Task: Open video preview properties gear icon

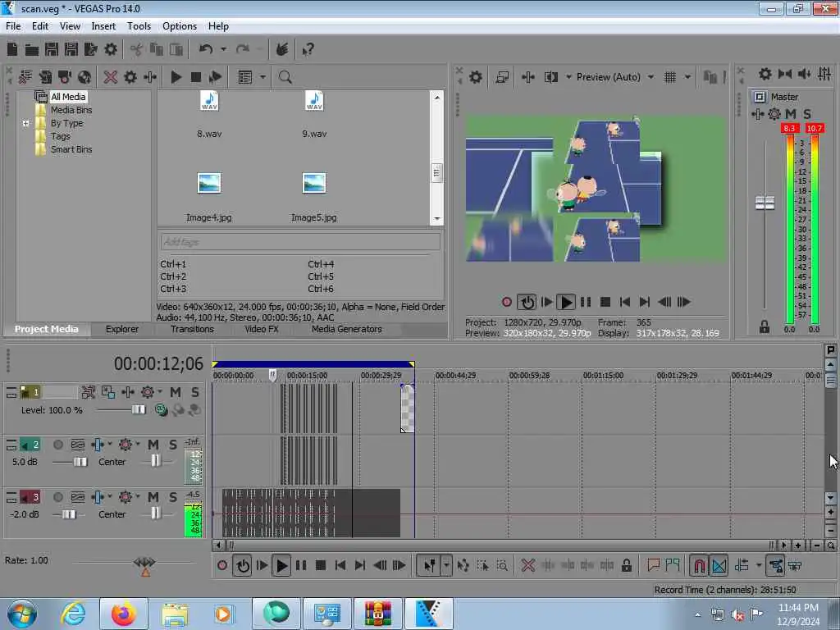Action: [475, 77]
